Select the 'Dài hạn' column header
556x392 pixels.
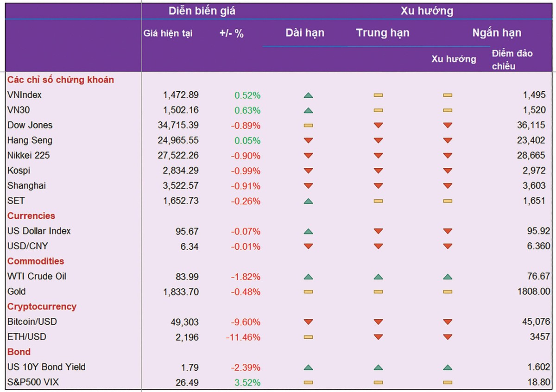(x=305, y=33)
